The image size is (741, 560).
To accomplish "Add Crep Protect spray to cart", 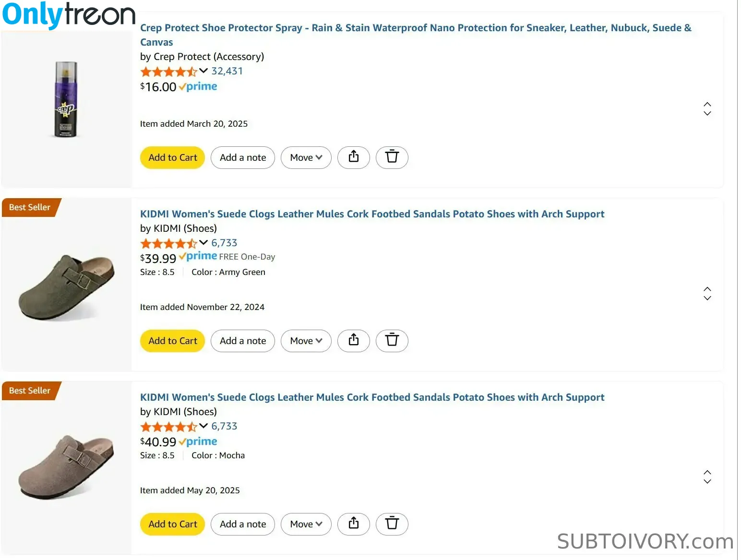I will tap(173, 157).
